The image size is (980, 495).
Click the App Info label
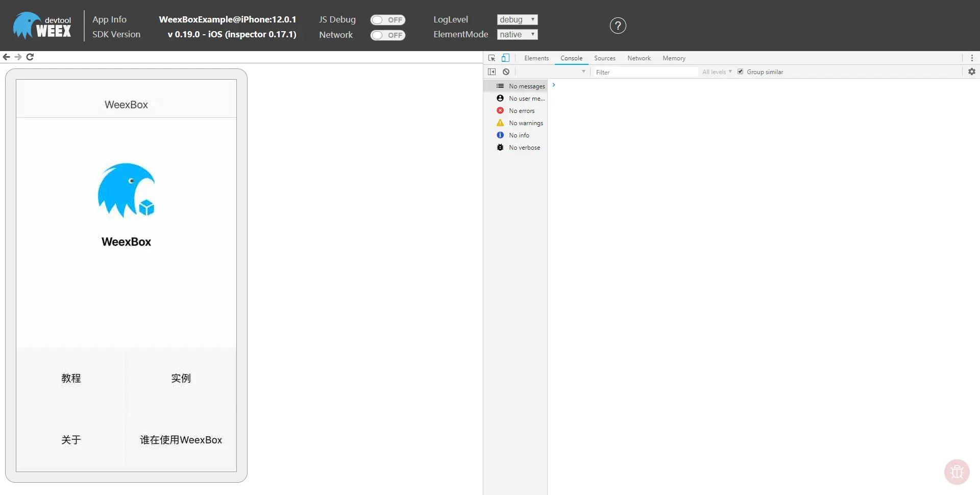(x=109, y=19)
